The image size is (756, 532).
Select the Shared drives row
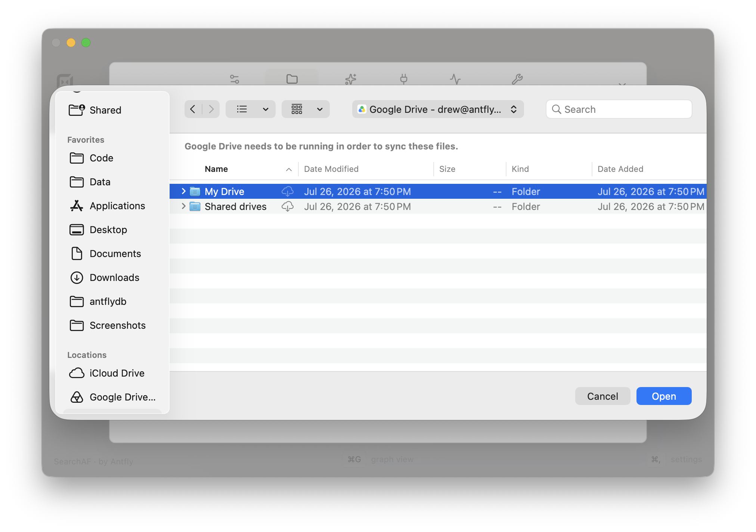438,206
